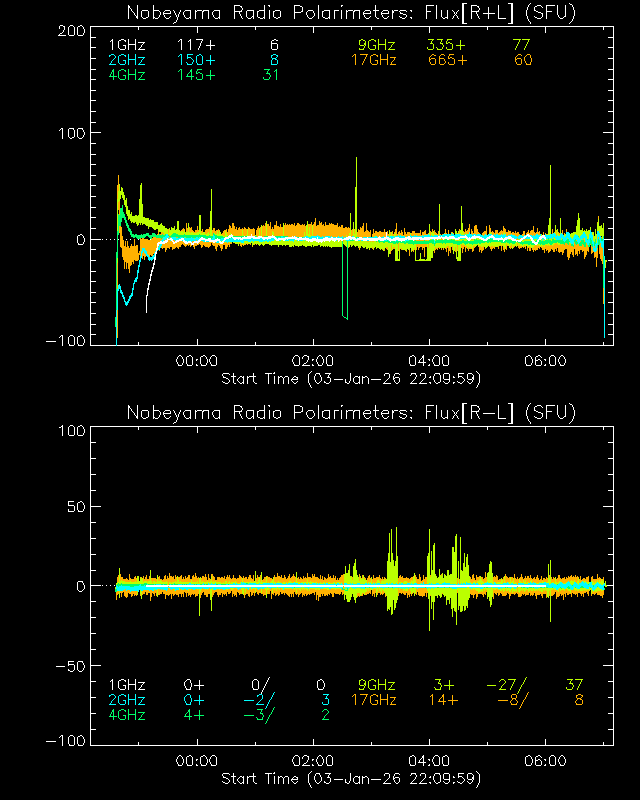The width and height of the screenshot is (640, 800).
Task: Select the cyan 2GHz legend label in top plot
Action: [x=127, y=61]
